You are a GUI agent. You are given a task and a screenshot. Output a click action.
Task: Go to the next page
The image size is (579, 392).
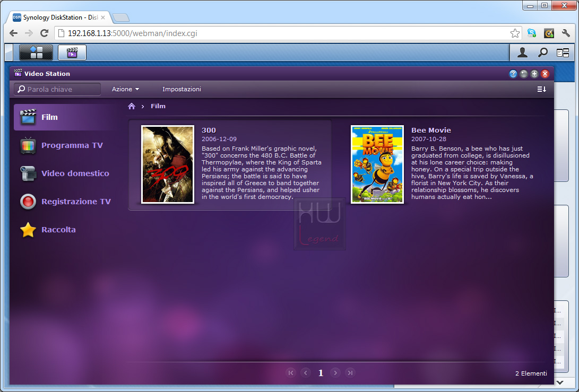pyautogui.click(x=335, y=373)
